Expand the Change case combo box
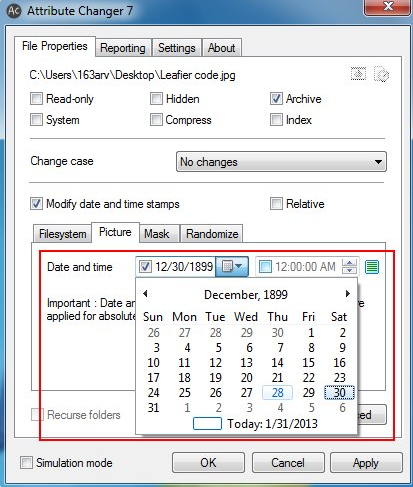Screen dimensions: 413x487 tap(281, 162)
